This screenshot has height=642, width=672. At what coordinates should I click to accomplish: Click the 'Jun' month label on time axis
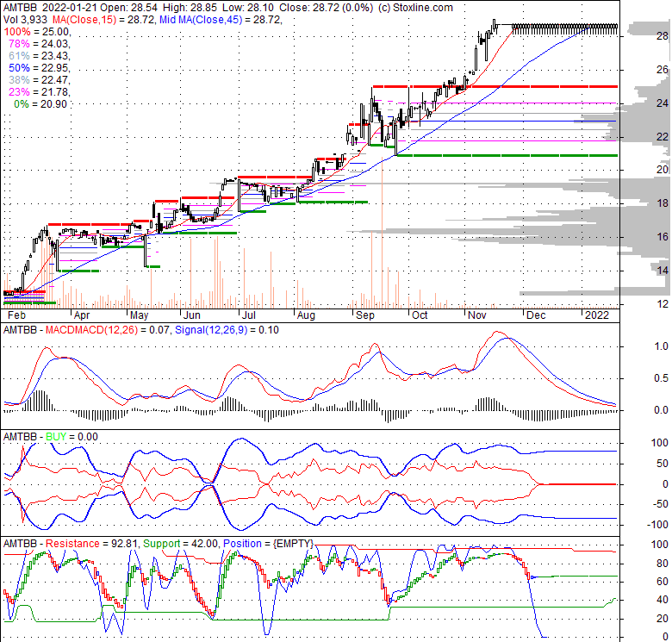click(x=191, y=315)
